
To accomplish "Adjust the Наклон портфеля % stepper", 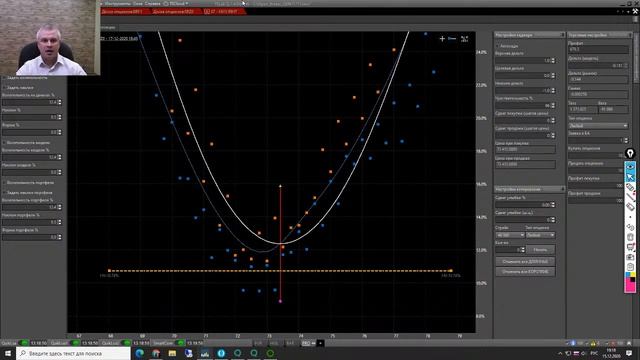I will (x=60, y=222).
